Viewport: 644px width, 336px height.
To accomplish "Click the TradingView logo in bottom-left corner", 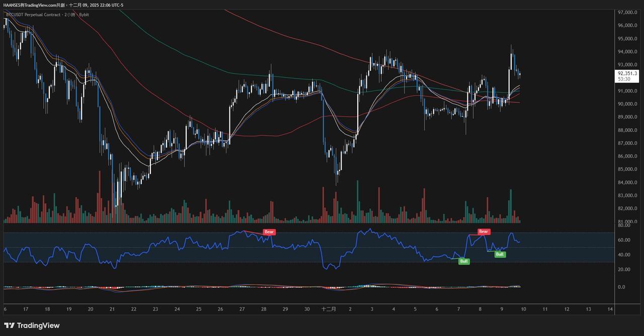I will click(x=32, y=325).
